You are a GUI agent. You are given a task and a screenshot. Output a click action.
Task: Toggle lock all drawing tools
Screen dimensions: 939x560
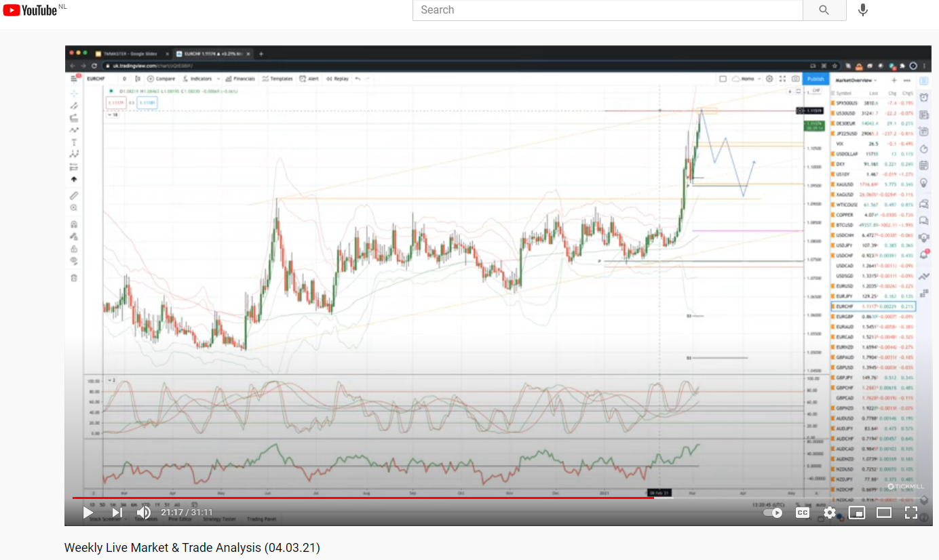tap(74, 249)
